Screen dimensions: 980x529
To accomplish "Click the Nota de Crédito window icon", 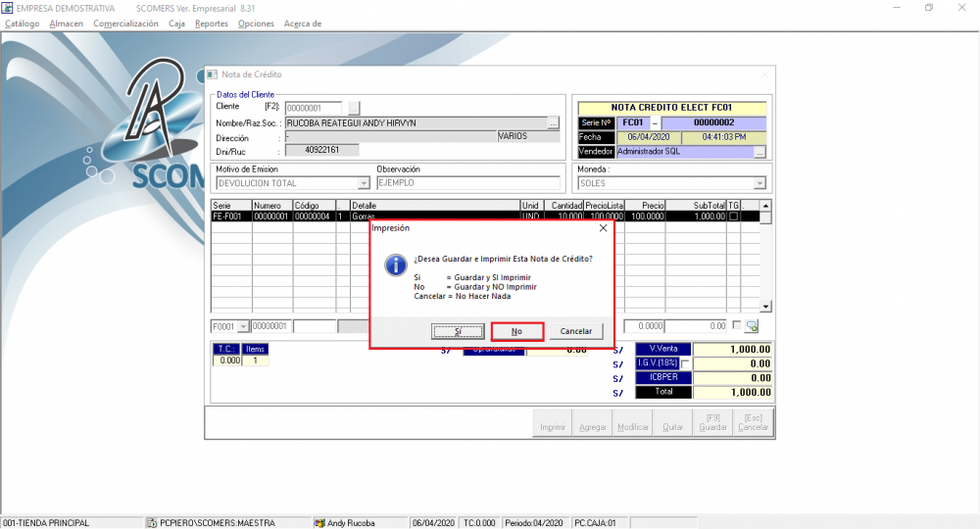I will [x=213, y=74].
